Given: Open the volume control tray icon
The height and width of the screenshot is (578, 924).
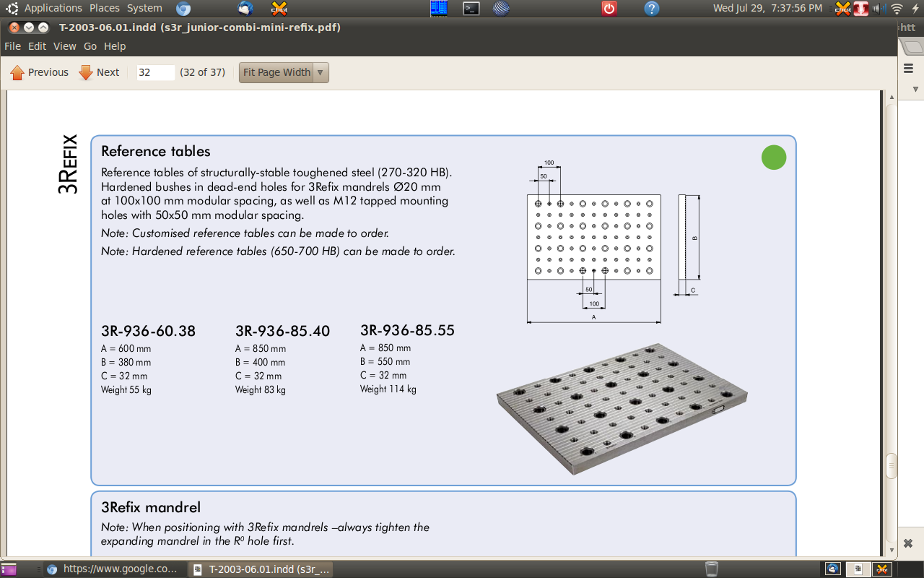Looking at the screenshot, I should tap(878, 9).
